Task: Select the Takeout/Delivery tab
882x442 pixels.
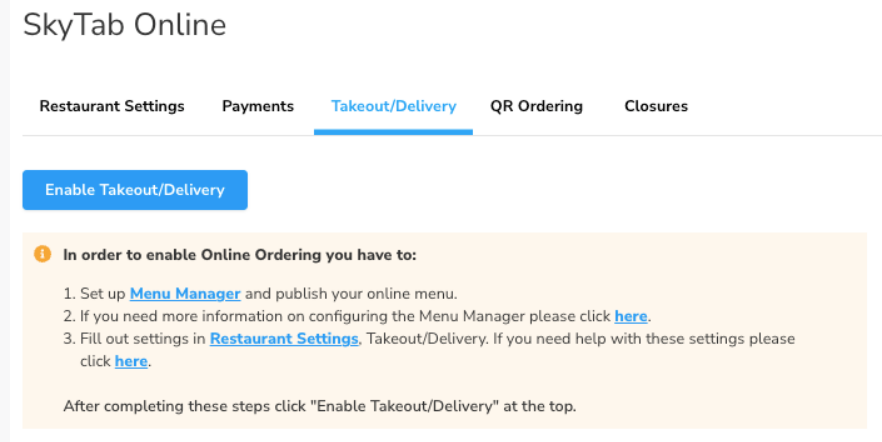Action: click(393, 106)
